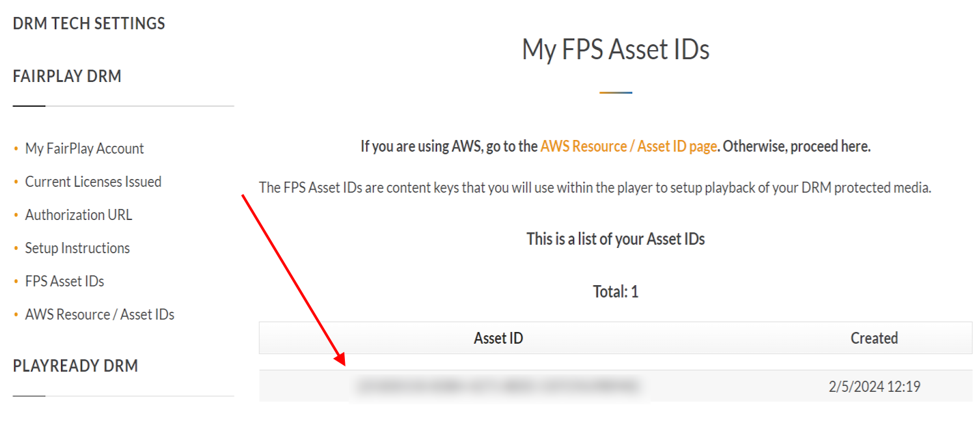Select FPS Asset IDs in sidebar
The width and height of the screenshot is (980, 427).
tap(64, 281)
